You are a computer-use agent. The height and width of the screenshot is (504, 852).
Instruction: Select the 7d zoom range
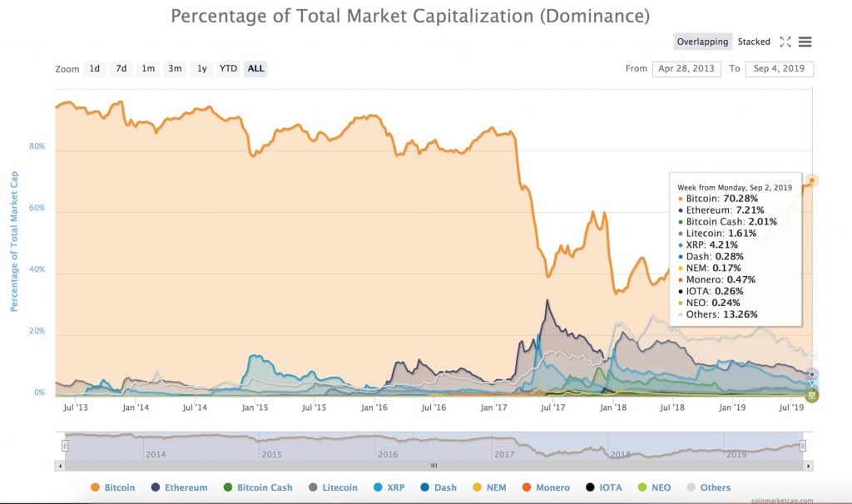[121, 68]
